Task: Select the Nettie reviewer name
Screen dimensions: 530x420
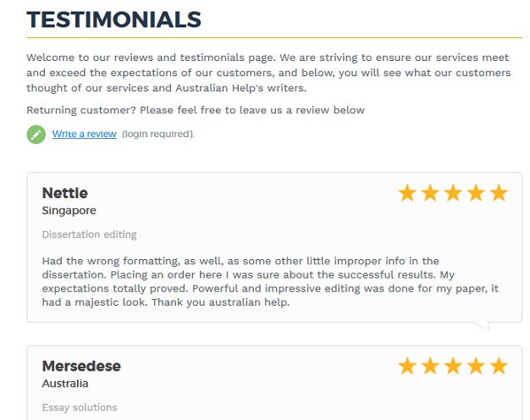Action: pos(65,193)
